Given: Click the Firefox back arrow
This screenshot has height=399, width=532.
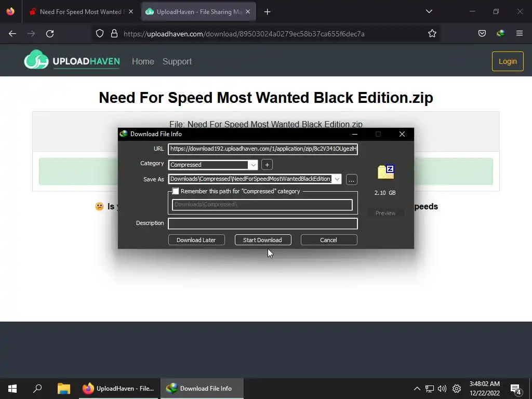Looking at the screenshot, I should pos(12,34).
